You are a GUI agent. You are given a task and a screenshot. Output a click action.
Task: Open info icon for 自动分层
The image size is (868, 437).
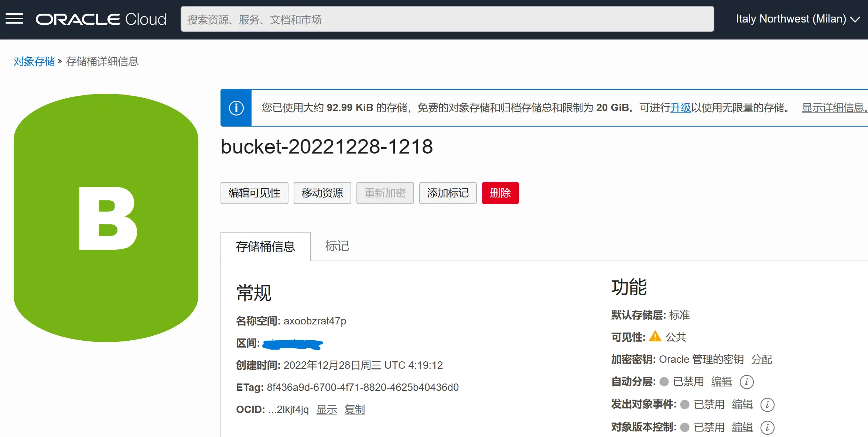[x=746, y=382]
